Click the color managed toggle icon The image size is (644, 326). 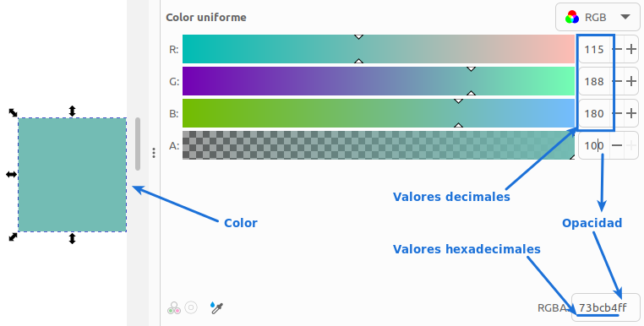click(x=174, y=308)
